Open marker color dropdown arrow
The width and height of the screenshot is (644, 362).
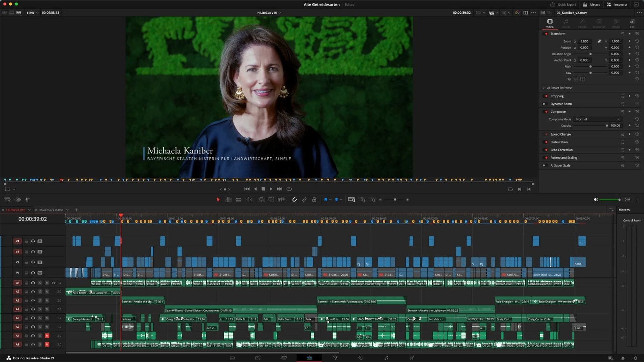click(341, 200)
